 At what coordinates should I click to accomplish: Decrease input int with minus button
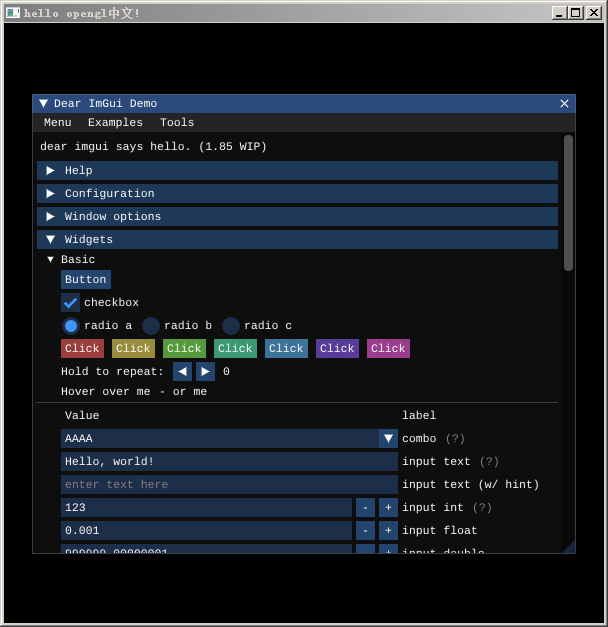tap(365, 507)
